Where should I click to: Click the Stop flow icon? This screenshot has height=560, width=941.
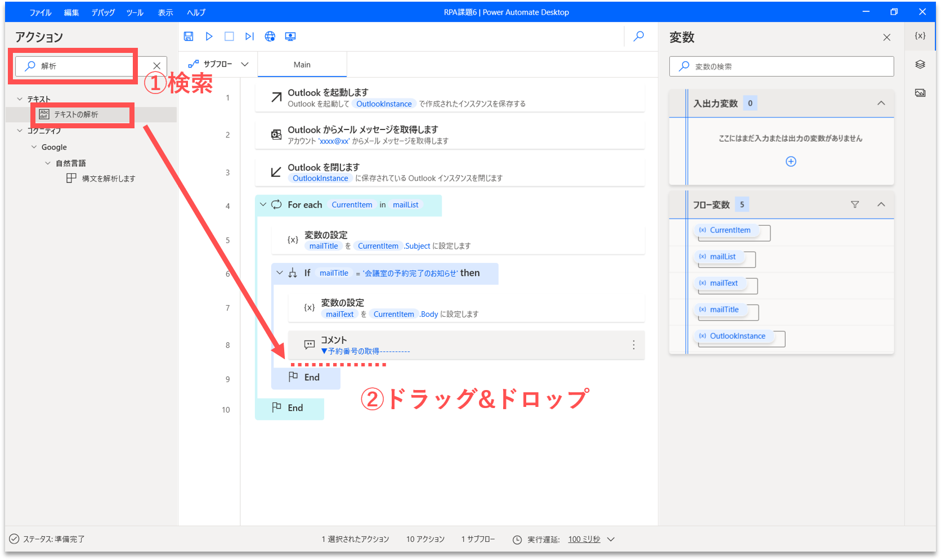point(229,37)
